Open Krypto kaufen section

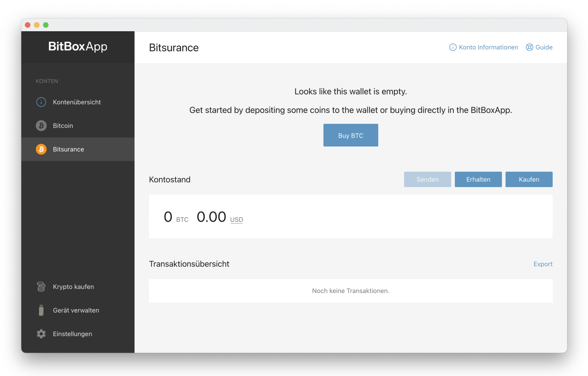point(78,287)
